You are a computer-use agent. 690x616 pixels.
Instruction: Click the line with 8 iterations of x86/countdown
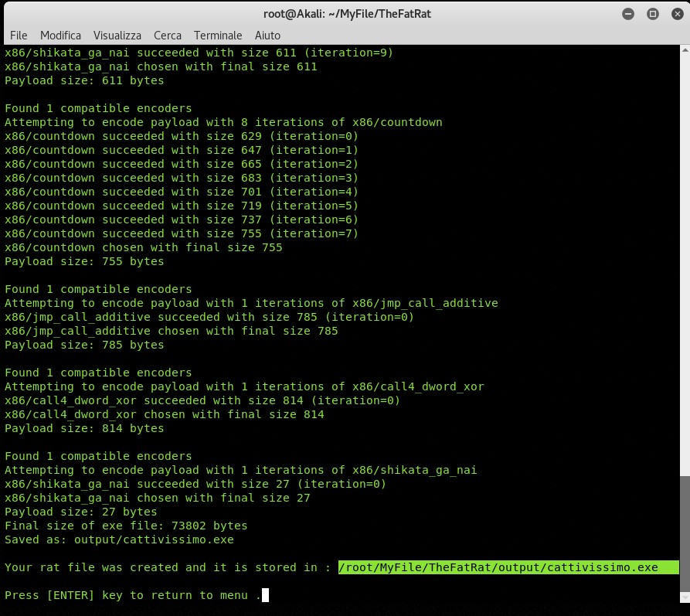pyautogui.click(x=223, y=122)
